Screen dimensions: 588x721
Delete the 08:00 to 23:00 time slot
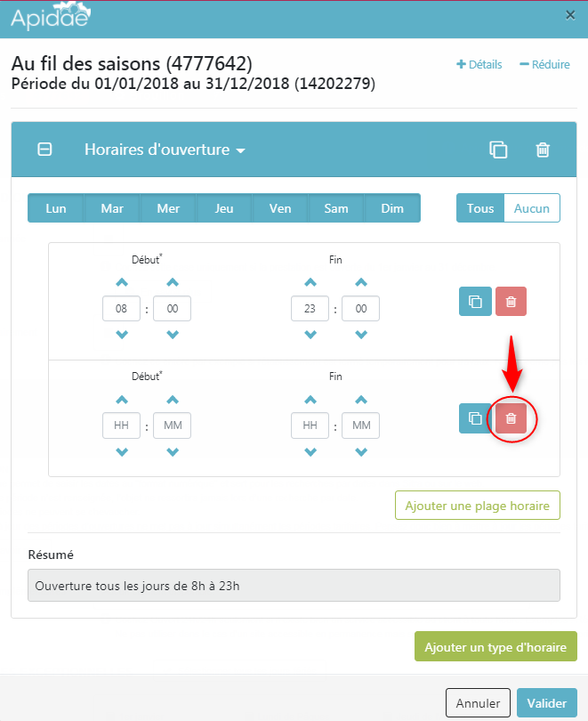coord(511,302)
